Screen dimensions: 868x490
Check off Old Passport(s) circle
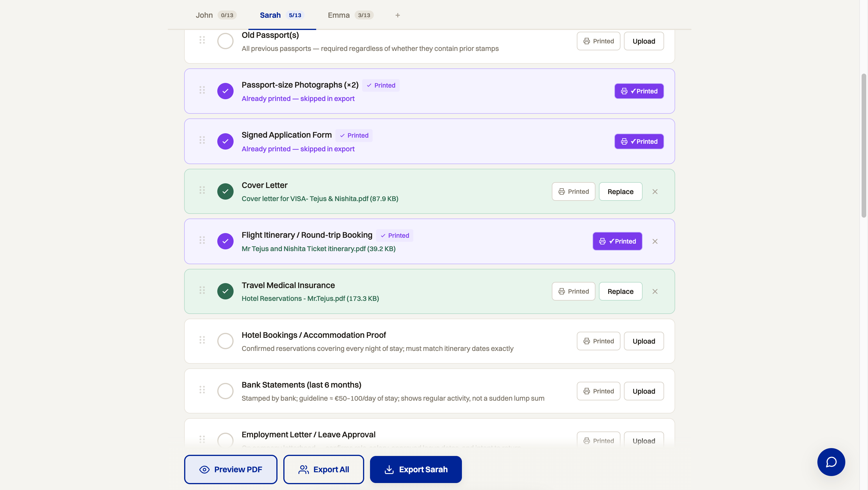(x=225, y=41)
